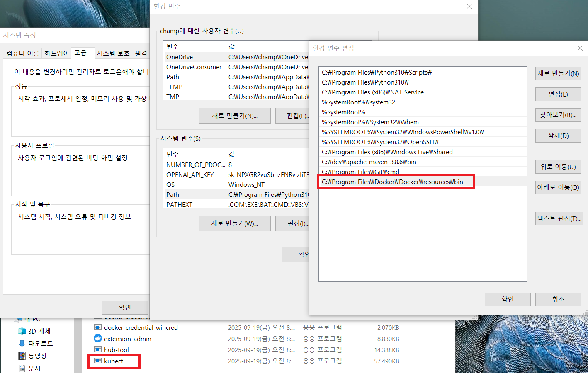Select OPENAI_API_KEY system variable row
The height and width of the screenshot is (373, 588).
click(x=236, y=174)
